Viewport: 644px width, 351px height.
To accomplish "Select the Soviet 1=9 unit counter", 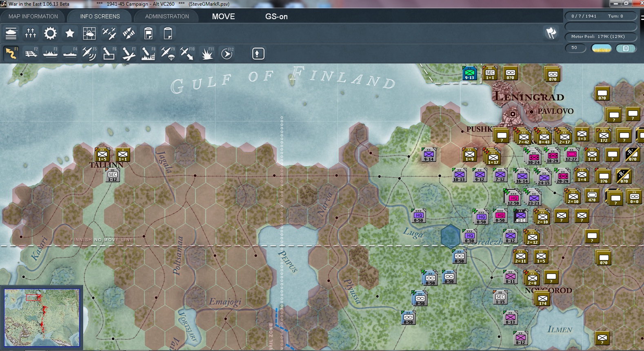I will coord(469,155).
